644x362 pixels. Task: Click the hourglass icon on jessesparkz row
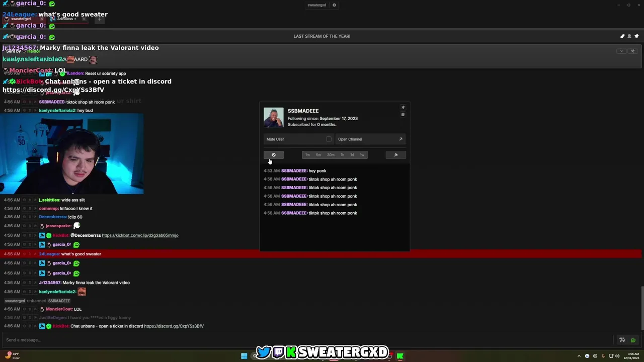coord(30,226)
